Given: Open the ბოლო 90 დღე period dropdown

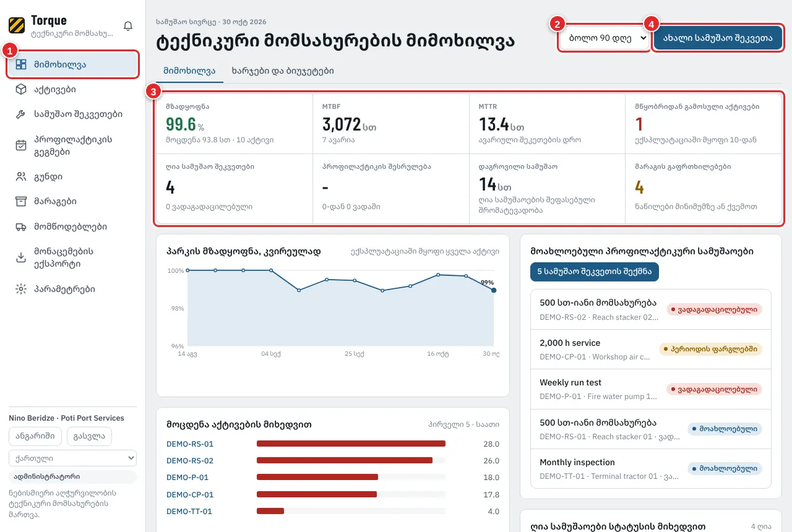Looking at the screenshot, I should (604, 38).
